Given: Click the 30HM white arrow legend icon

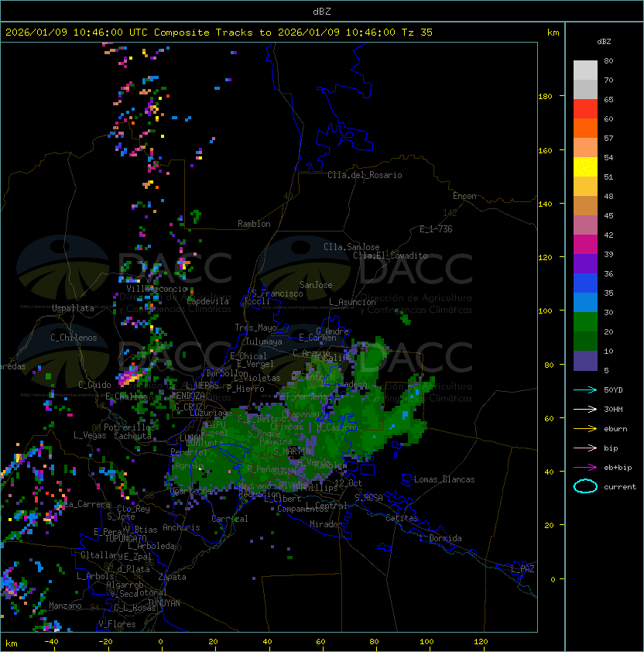Looking at the screenshot, I should point(585,410).
